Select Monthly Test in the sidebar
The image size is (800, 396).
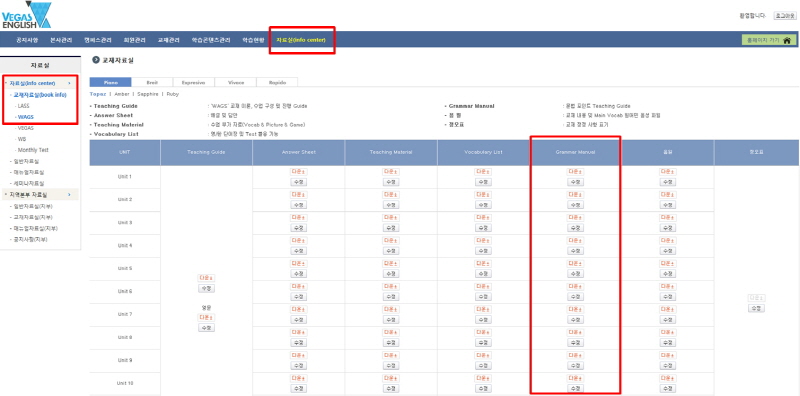pos(32,150)
